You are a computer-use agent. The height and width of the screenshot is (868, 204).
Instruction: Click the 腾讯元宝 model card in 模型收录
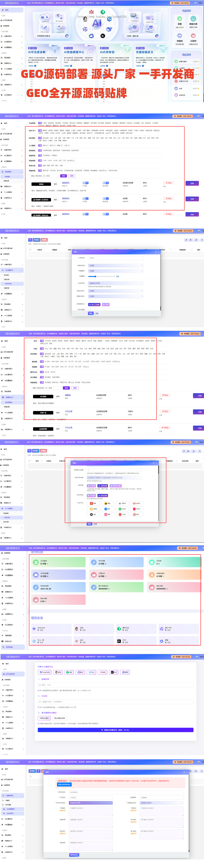136,629
